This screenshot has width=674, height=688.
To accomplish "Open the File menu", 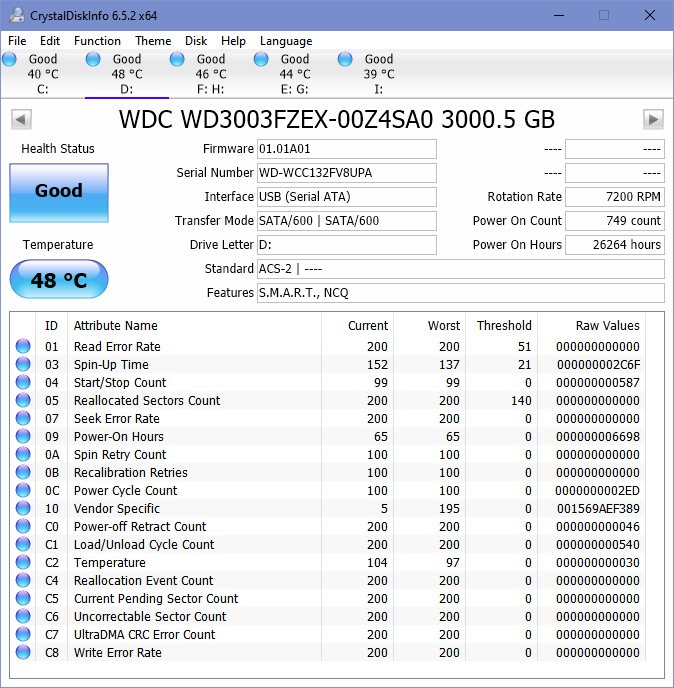I will pyautogui.click(x=17, y=41).
